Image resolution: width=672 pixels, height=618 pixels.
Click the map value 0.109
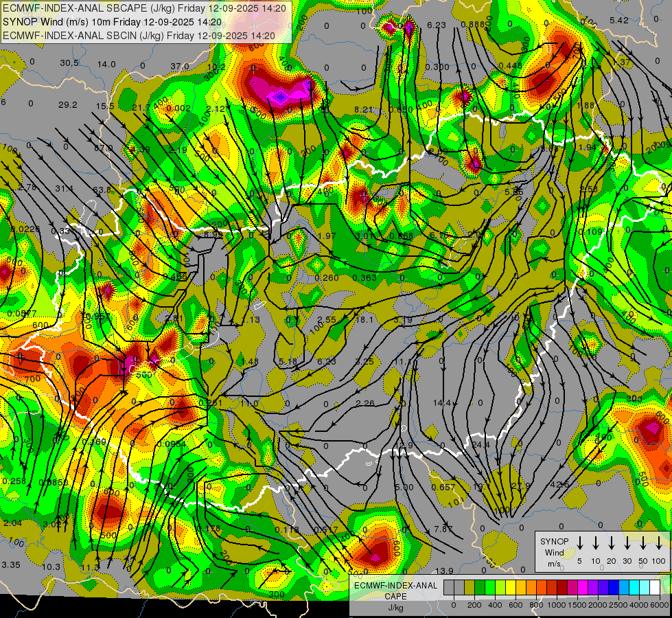(590, 232)
